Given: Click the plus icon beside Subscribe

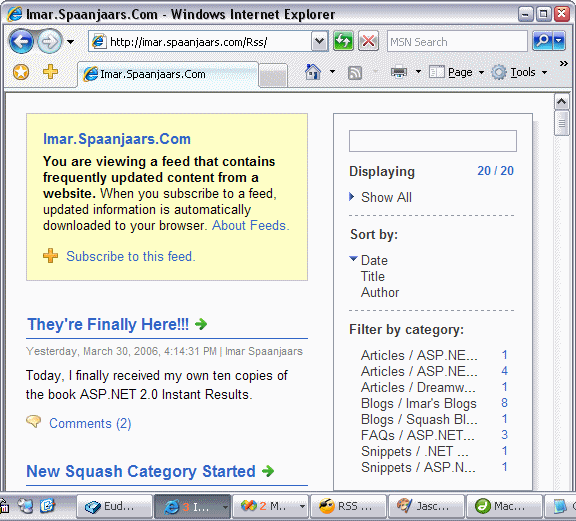Looking at the screenshot, I should click(x=50, y=255).
